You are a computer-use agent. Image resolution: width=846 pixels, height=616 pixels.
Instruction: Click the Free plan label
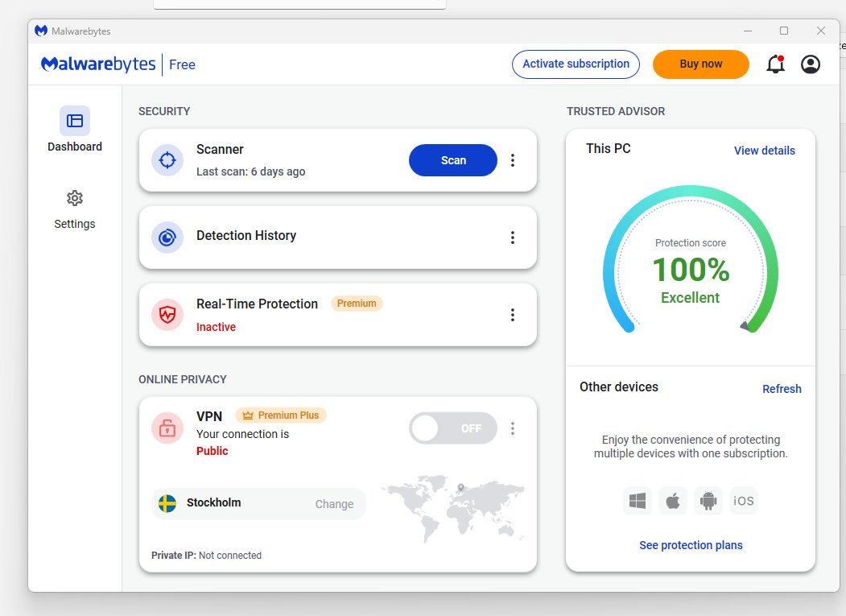point(183,64)
